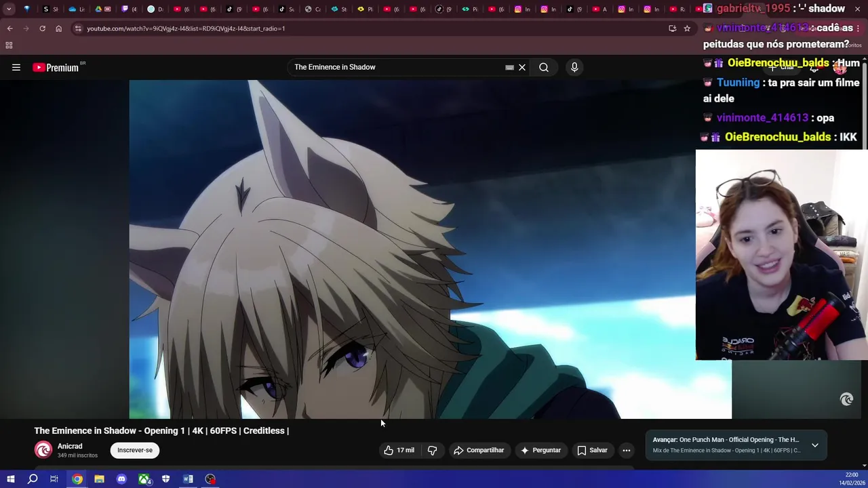This screenshot has width=868, height=488.
Task: Switch to the OneDrive cloud 'Li' tab
Action: pos(76,9)
